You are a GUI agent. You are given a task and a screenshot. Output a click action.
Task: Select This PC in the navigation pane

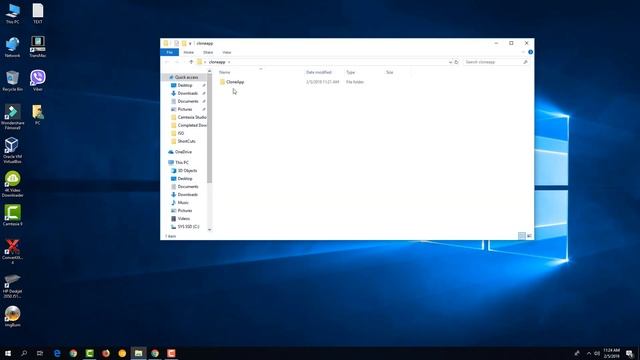181,162
